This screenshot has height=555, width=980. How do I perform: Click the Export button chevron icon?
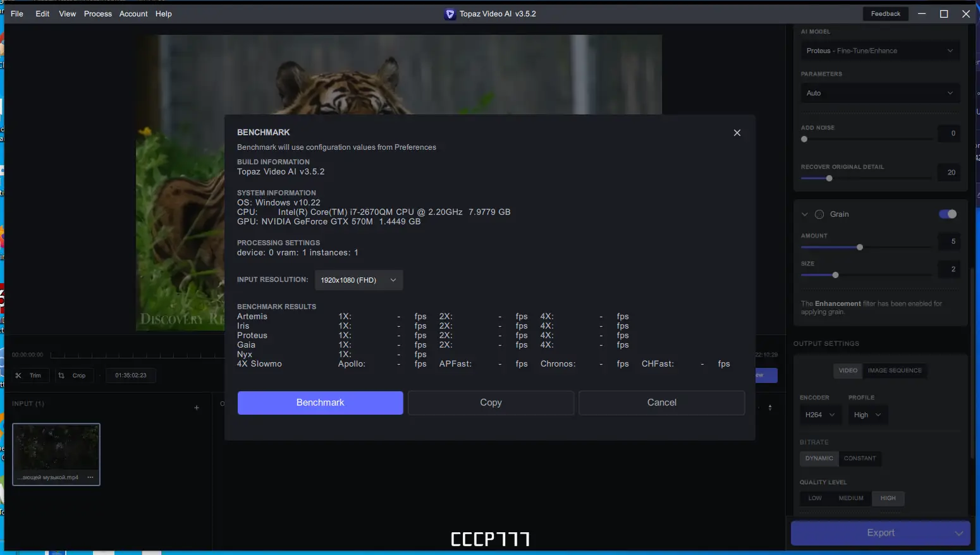(x=960, y=533)
